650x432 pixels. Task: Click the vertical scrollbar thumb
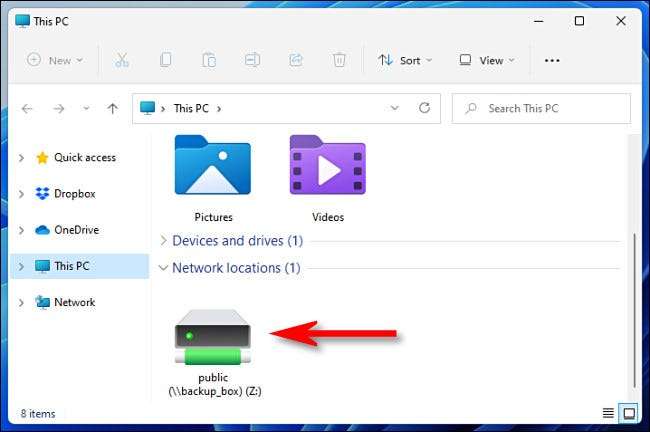point(634,310)
